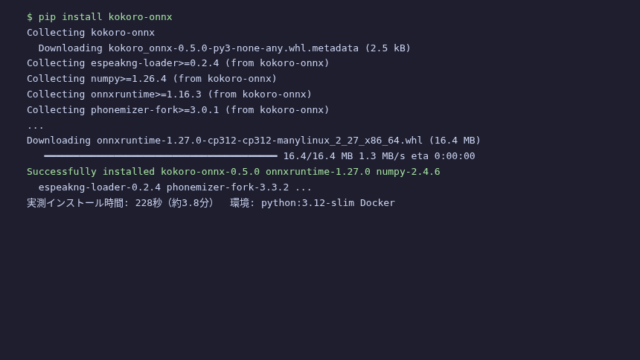
Task: Click the numpy>=1.26.4 requirement line
Action: point(152,78)
